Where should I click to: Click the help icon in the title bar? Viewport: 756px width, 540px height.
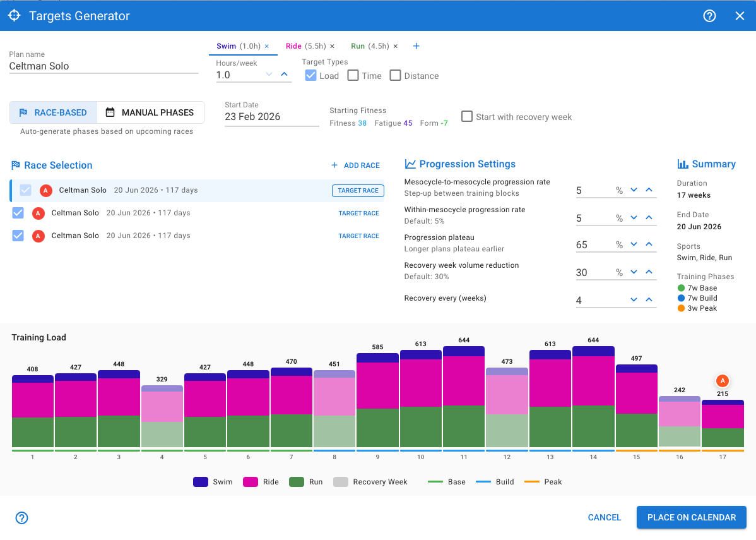[x=709, y=16]
